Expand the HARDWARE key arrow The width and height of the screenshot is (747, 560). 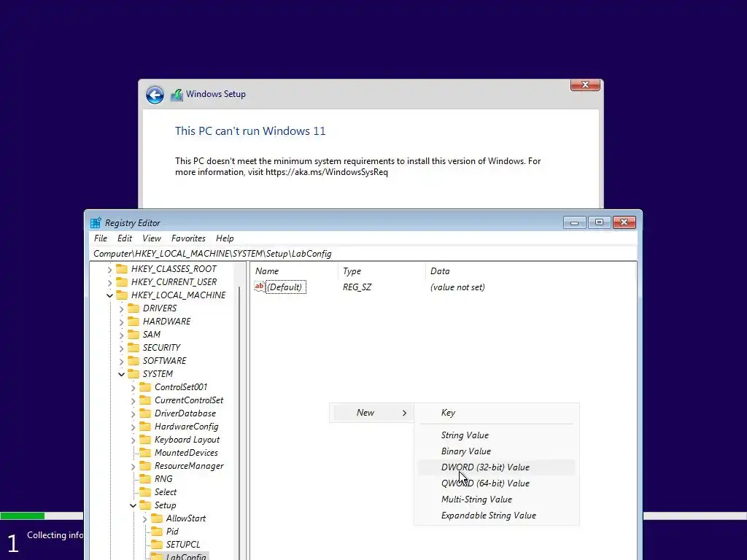(x=121, y=322)
